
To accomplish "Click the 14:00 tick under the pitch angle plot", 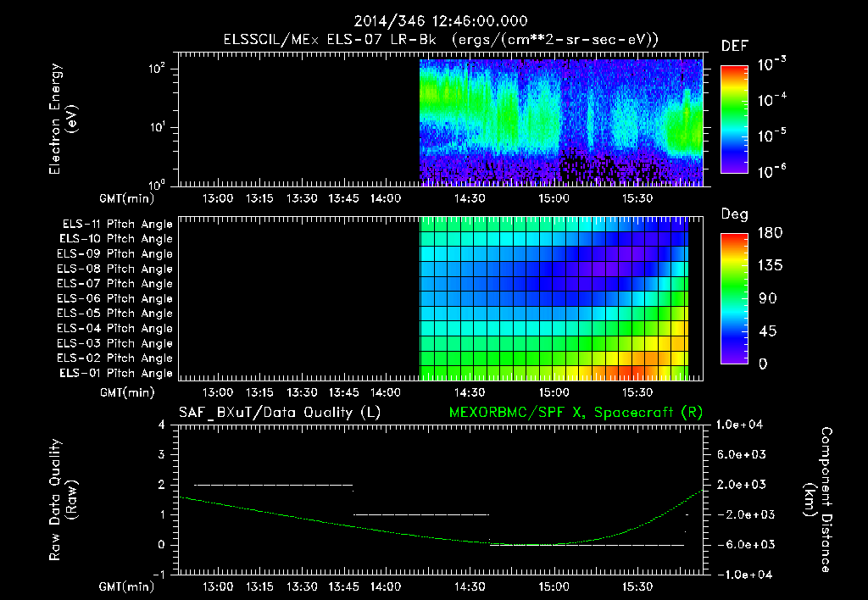I will coord(386,392).
